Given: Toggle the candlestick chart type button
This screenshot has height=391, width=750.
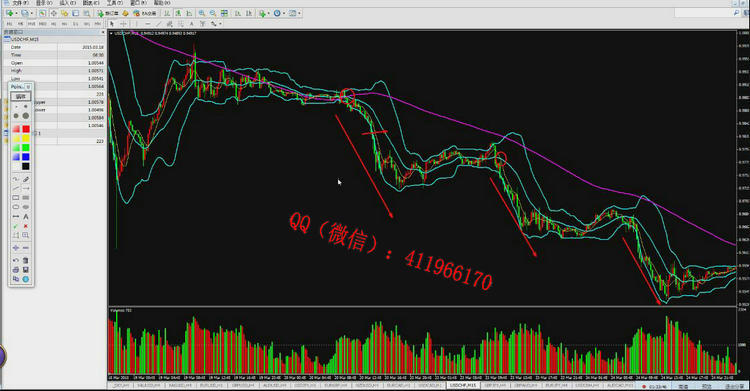Looking at the screenshot, I should (178, 13).
